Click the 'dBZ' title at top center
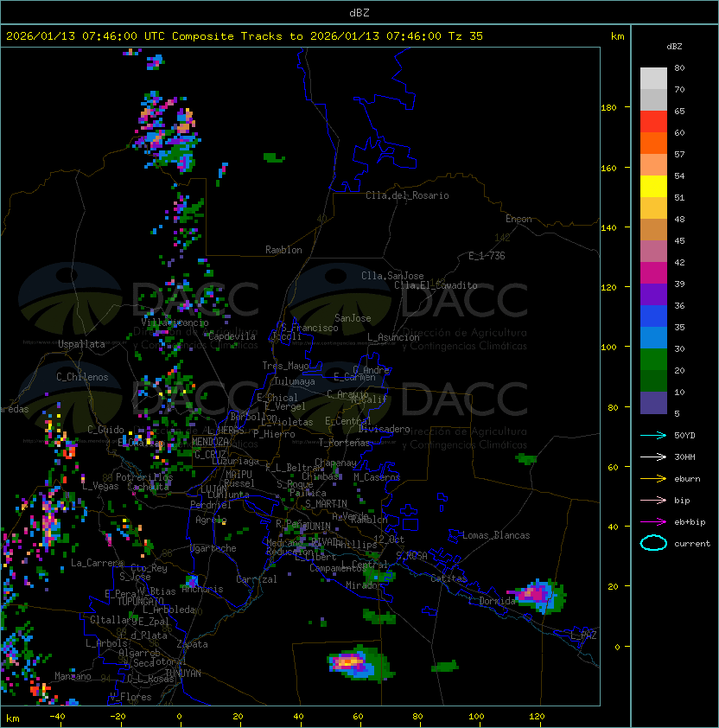This screenshot has height=728, width=719. (359, 13)
